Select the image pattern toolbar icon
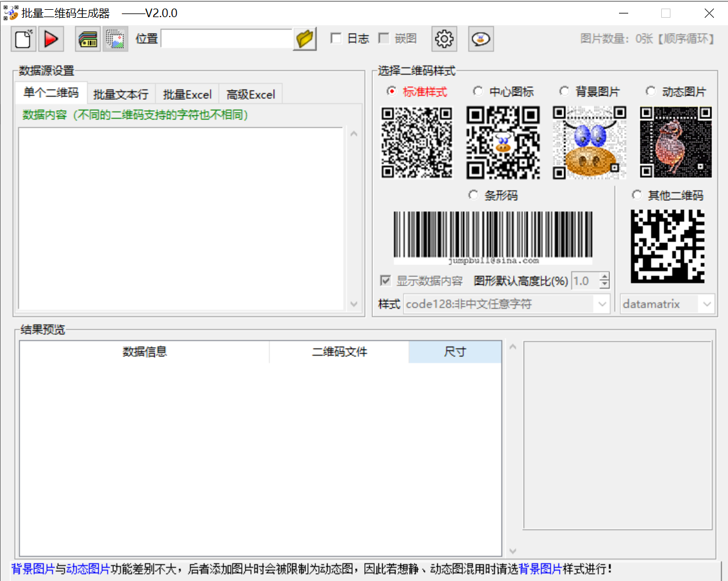 115,39
